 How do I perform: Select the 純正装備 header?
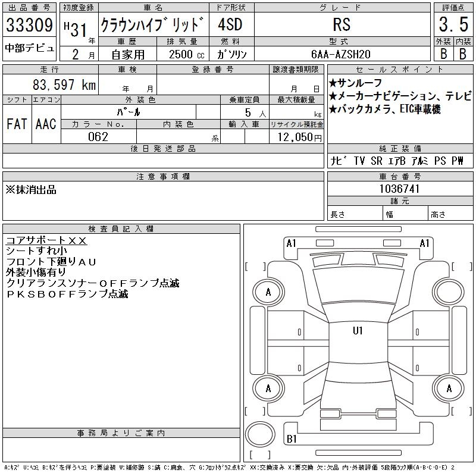click(x=400, y=148)
